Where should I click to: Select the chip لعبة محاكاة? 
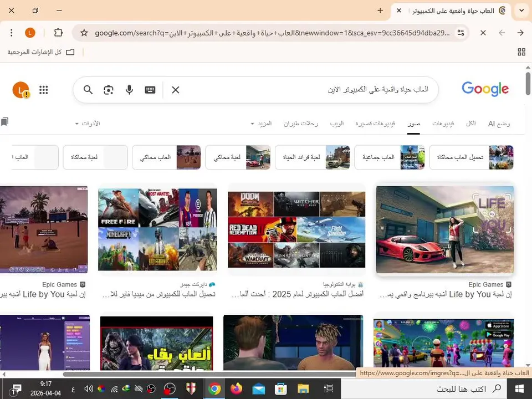[x=95, y=157]
